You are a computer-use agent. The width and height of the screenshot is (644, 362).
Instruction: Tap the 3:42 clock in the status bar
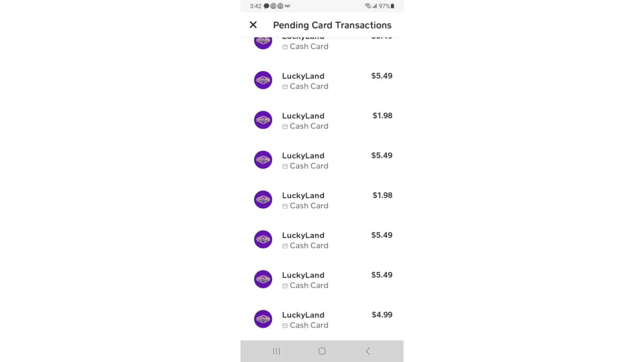pos(255,6)
